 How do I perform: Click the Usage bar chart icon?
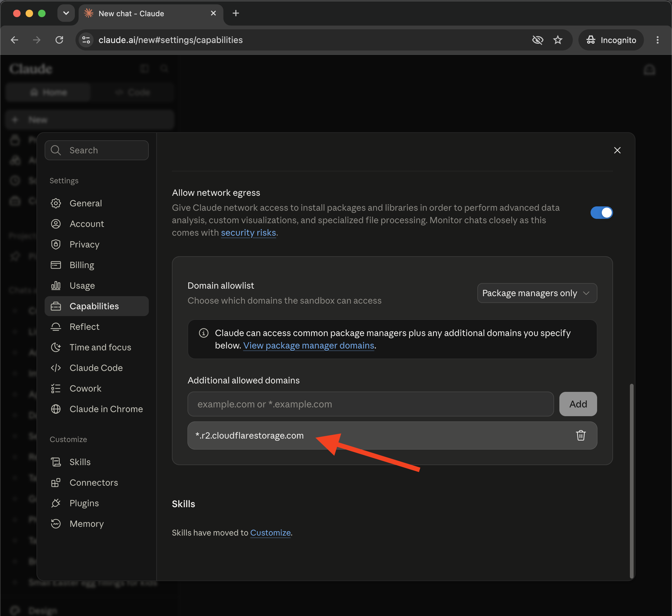tap(56, 286)
